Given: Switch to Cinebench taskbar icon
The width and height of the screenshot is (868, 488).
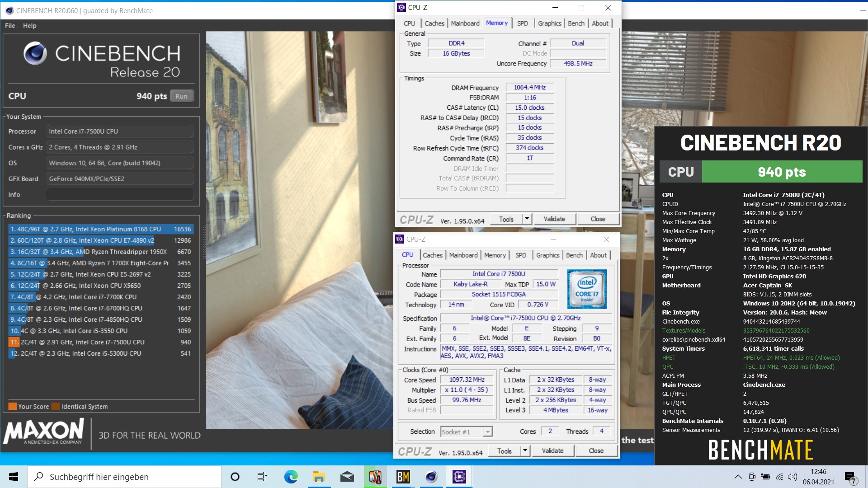Looking at the screenshot, I should [431, 477].
